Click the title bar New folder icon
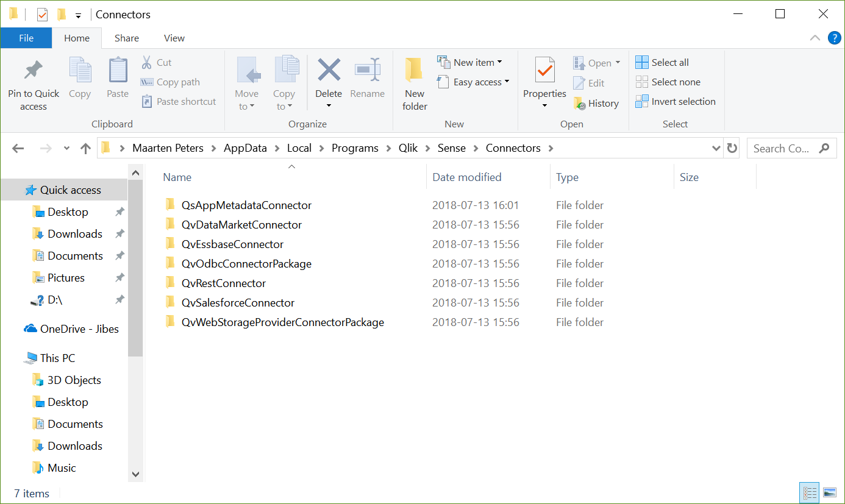 [x=61, y=14]
